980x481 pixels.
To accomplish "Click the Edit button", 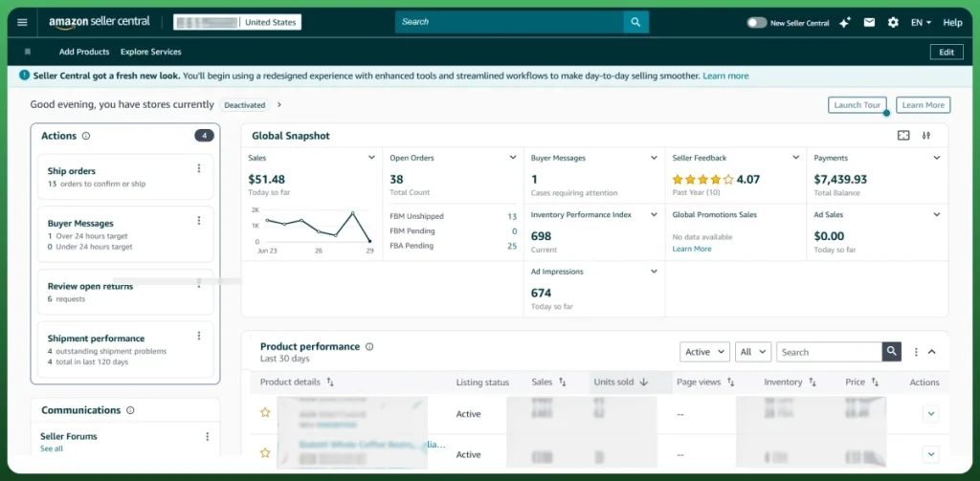I will pos(947,53).
